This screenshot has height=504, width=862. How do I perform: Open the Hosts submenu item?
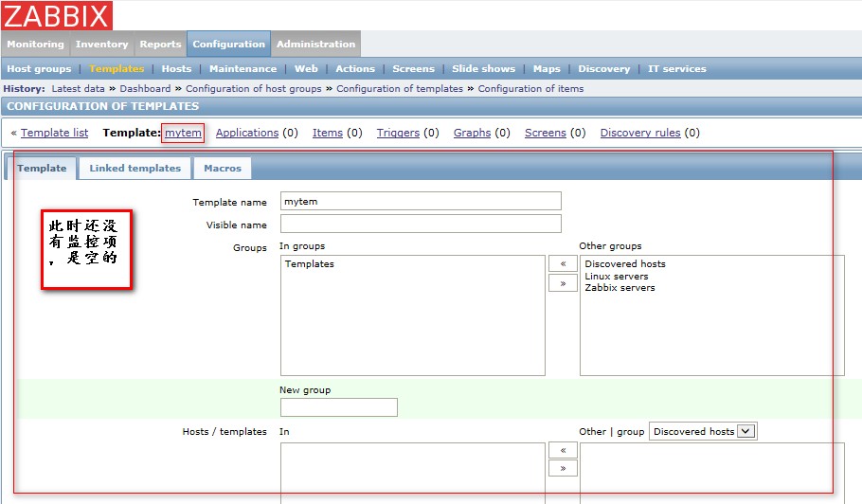[176, 69]
